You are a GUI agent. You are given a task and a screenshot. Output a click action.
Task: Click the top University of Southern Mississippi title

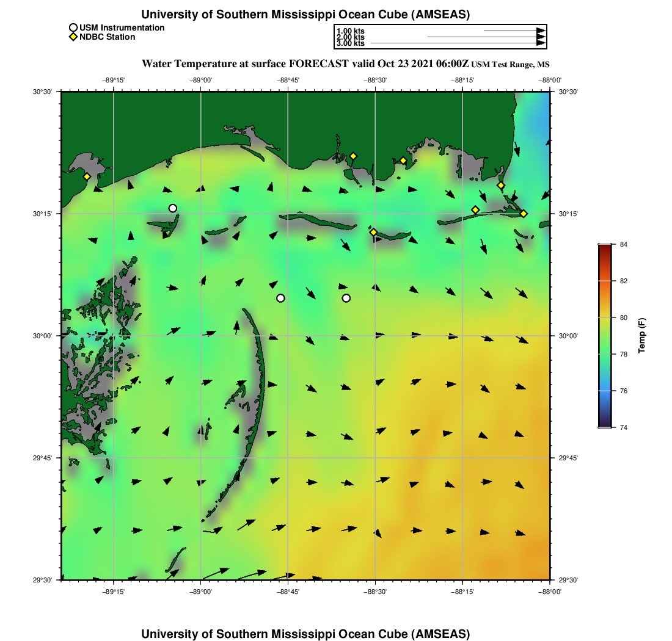(x=305, y=15)
